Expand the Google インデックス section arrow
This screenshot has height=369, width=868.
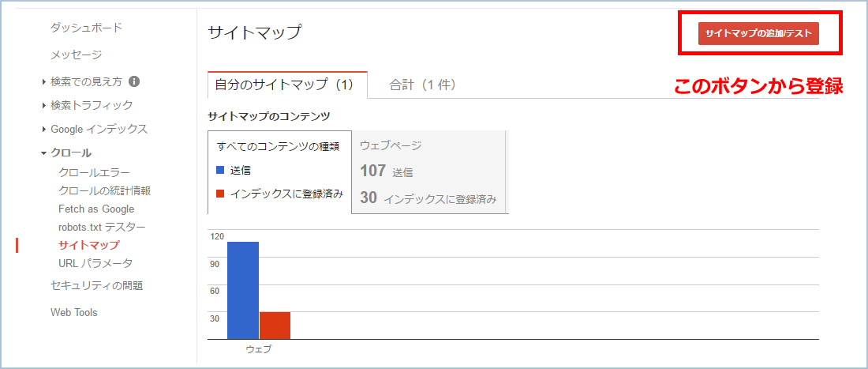tap(44, 129)
